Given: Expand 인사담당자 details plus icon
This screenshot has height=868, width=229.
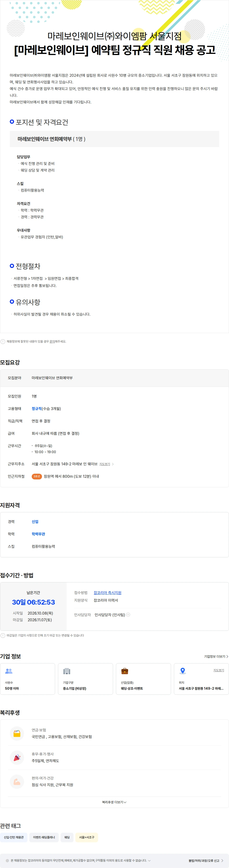Looking at the screenshot, I should coord(128,615).
